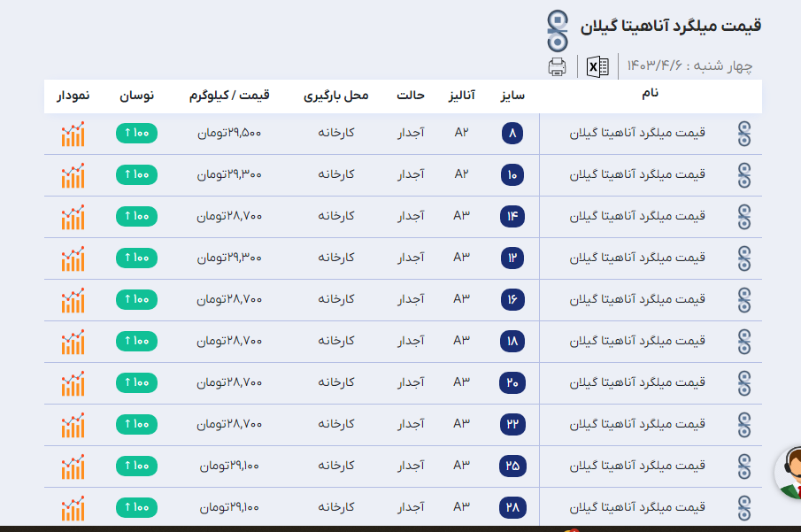The height and width of the screenshot is (532, 801).
Task: Click the brand logo in size 12 row
Action: click(743, 258)
